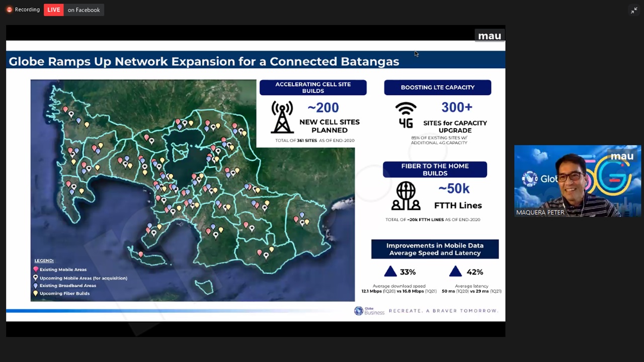Click the 4G Wi-Fi icon on the slide
Viewport: 644px width, 362px height.
(x=406, y=116)
